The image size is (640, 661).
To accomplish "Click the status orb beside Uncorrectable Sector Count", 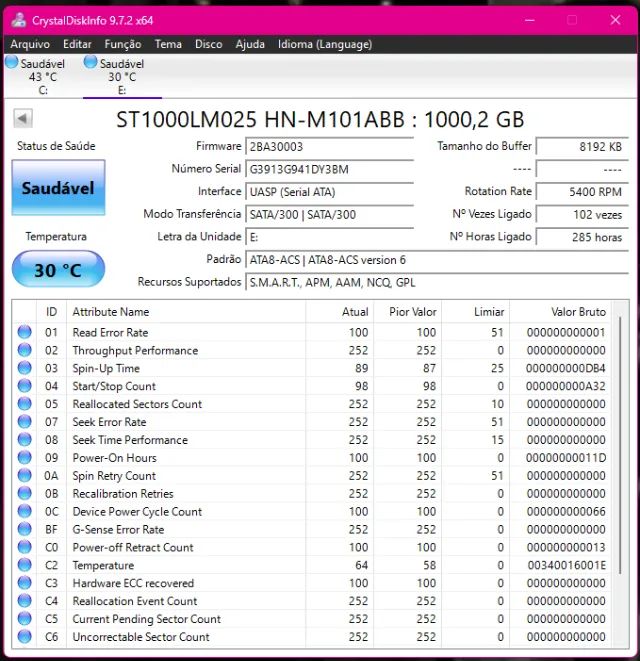I will 25,637.
